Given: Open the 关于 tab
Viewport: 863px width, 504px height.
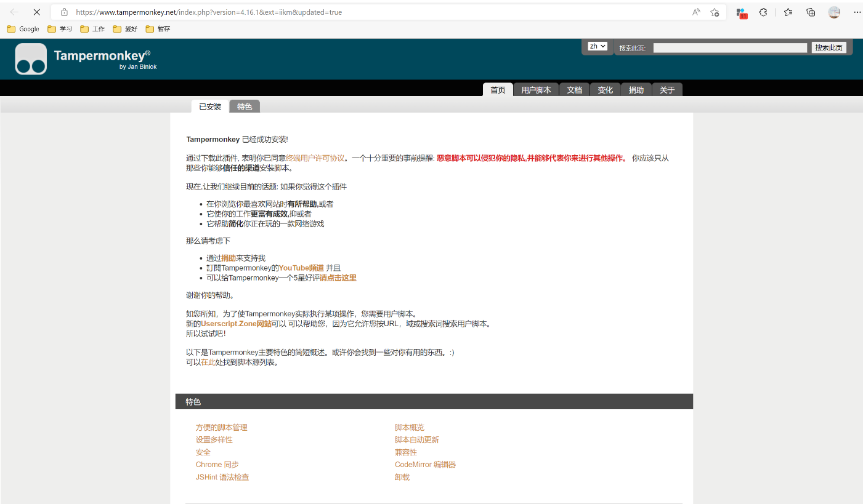Looking at the screenshot, I should point(667,90).
